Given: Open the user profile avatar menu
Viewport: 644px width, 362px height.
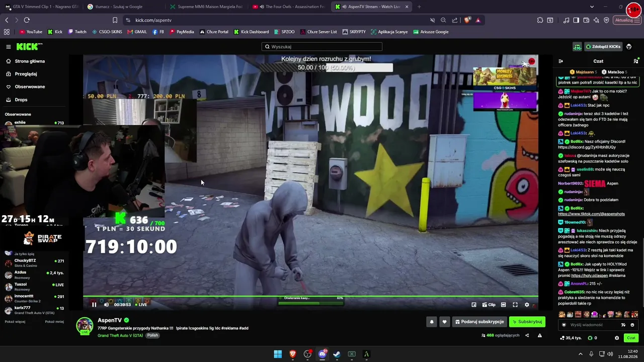Looking at the screenshot, I should 629,47.
